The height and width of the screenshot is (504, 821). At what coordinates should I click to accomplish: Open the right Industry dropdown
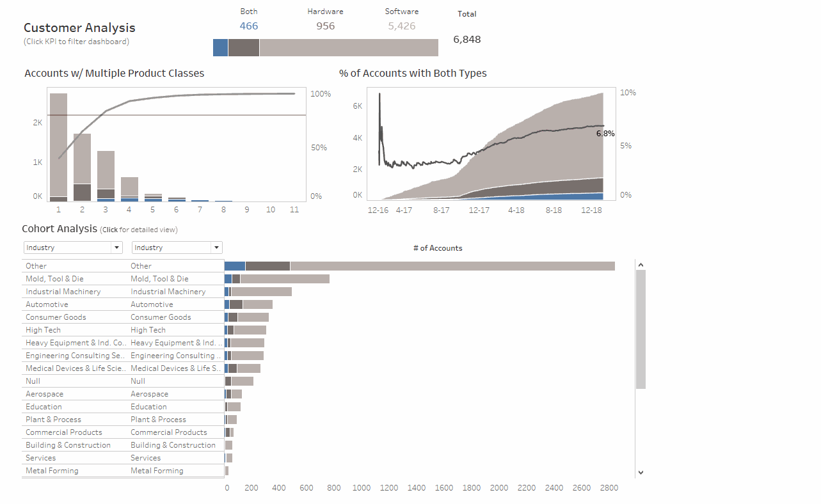[x=177, y=248]
